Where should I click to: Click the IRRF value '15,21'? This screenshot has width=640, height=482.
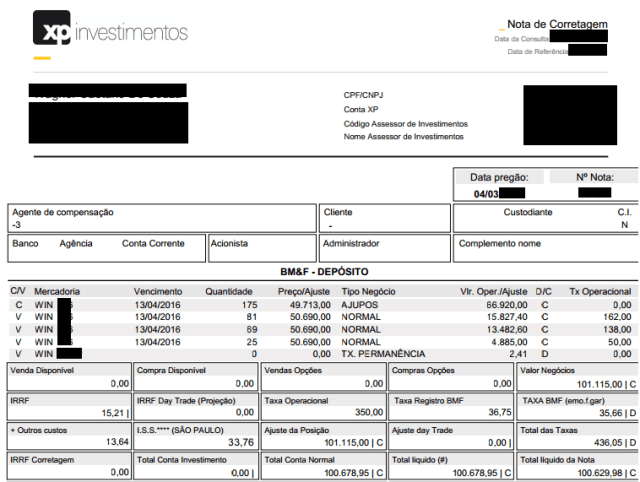pos(113,413)
